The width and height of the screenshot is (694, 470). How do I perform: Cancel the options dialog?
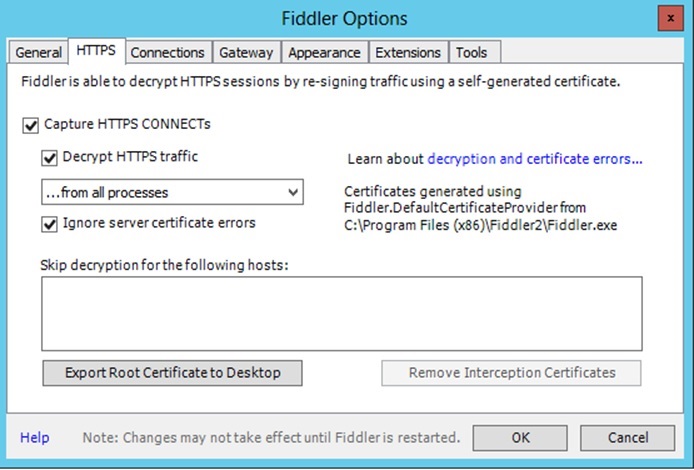628,438
